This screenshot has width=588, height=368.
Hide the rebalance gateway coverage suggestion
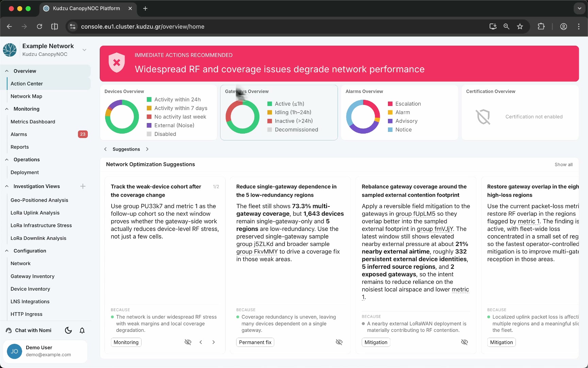(464, 342)
